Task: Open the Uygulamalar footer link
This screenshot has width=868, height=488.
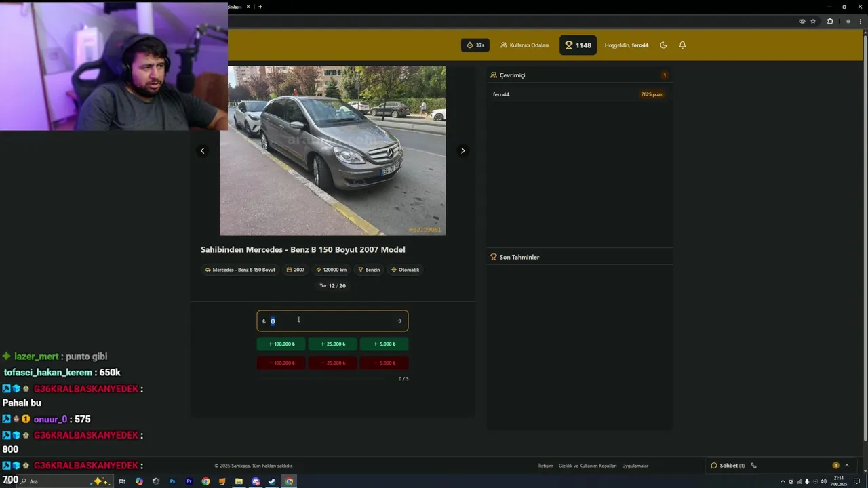Action: (x=635, y=466)
